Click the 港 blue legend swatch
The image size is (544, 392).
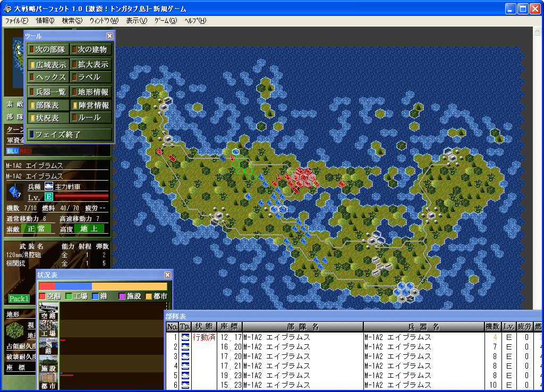pos(96,296)
